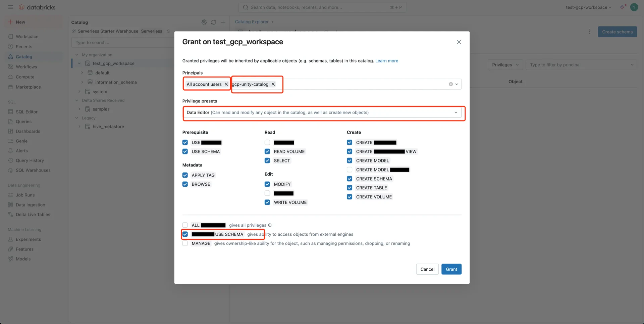Open Delta Live Tables in the sidebar
The image size is (644, 324).
[x=33, y=215]
